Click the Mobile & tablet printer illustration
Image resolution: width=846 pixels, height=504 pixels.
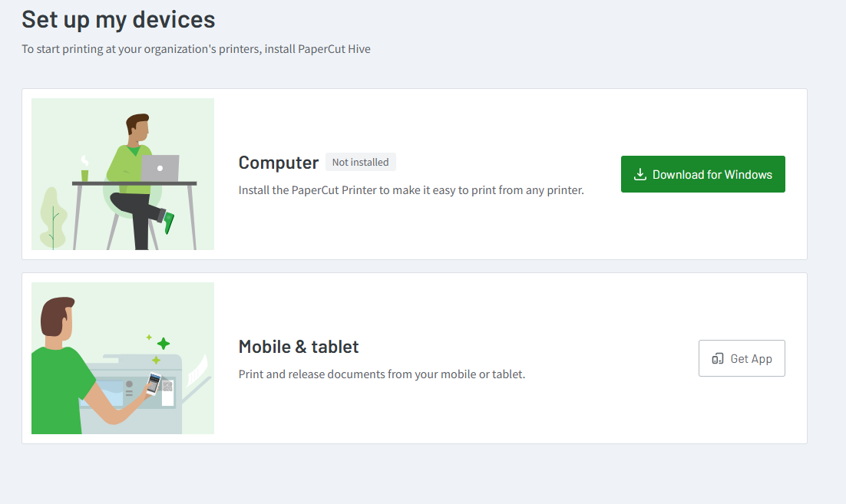123,358
